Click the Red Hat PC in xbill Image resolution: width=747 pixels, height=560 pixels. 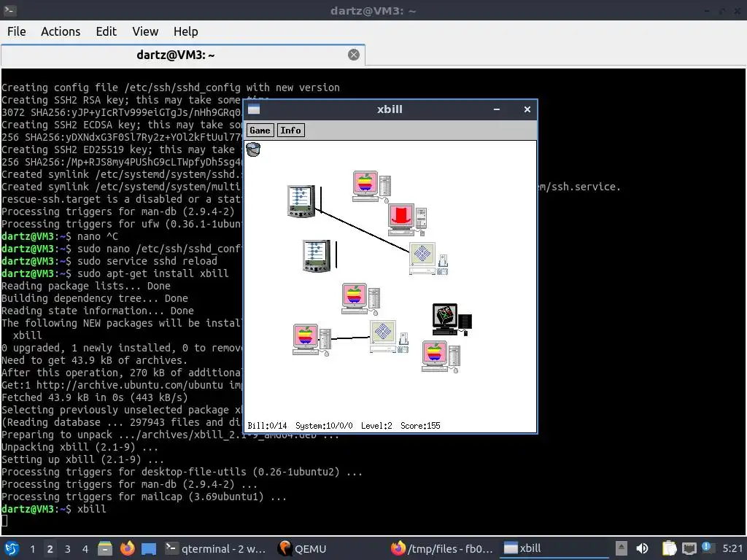(407, 220)
